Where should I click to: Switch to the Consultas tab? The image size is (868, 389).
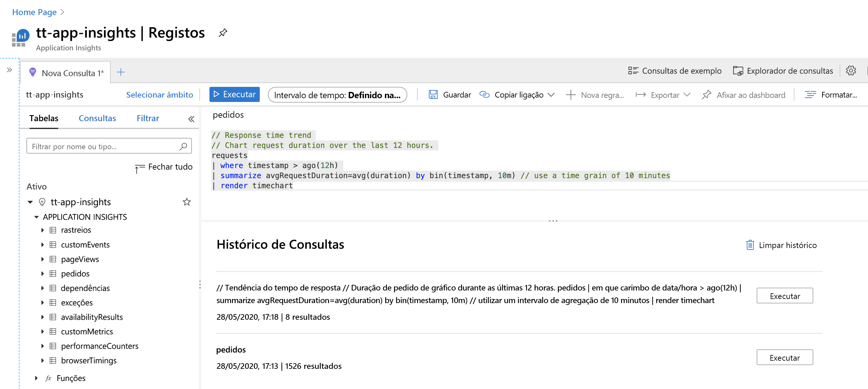pos(97,118)
